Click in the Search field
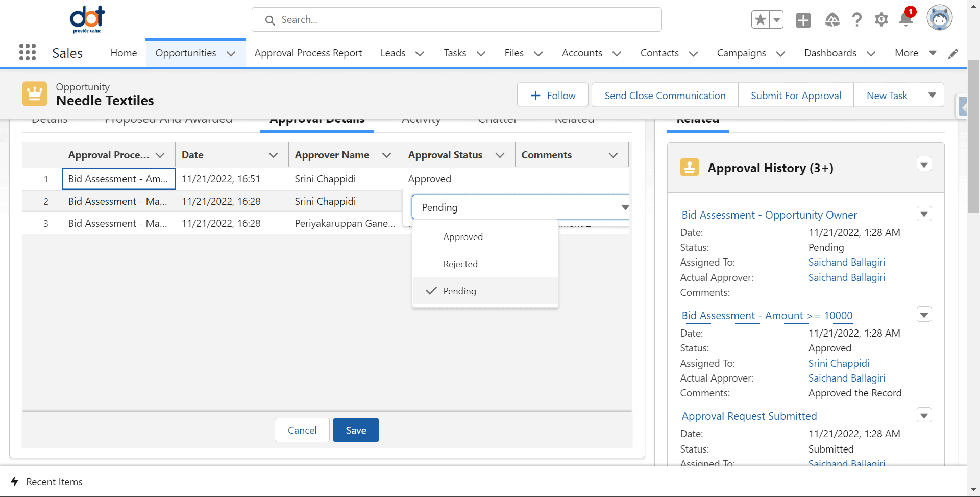Image resolution: width=980 pixels, height=497 pixels. click(457, 19)
